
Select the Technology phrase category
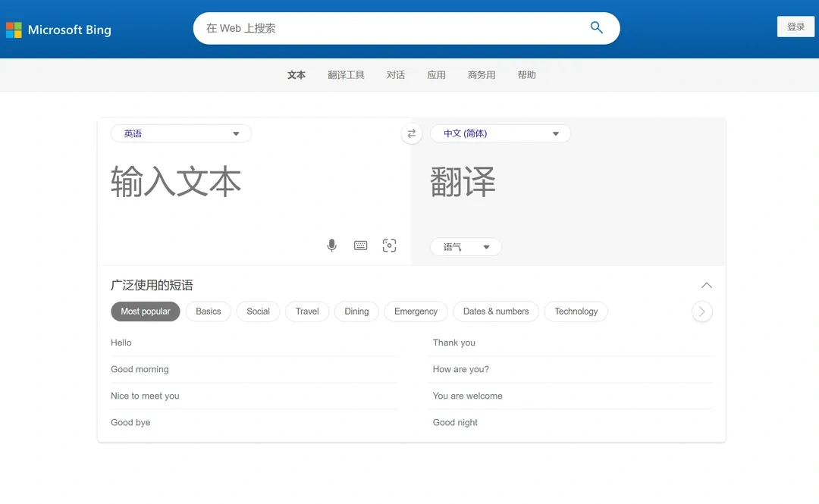pyautogui.click(x=576, y=311)
